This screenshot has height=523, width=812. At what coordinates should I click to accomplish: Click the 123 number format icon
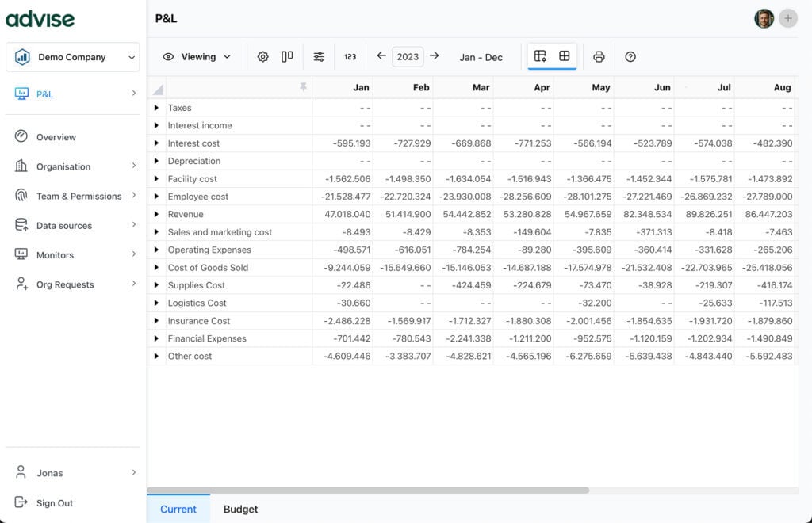click(x=350, y=57)
